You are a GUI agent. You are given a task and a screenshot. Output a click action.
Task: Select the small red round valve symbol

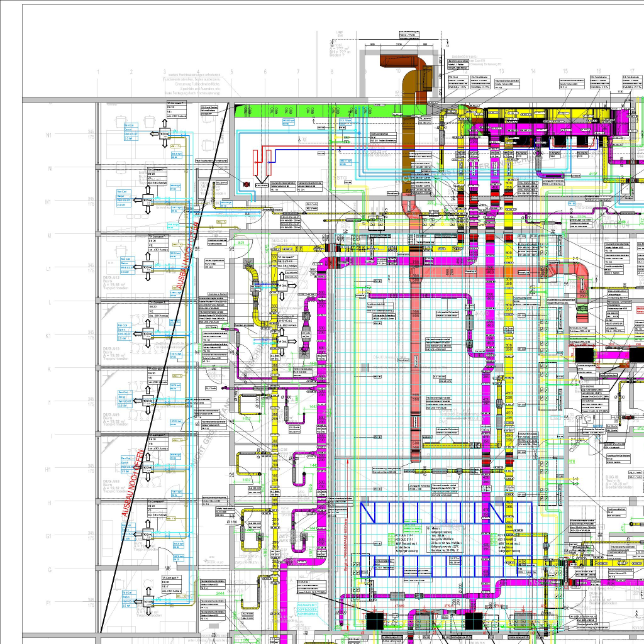(247, 184)
